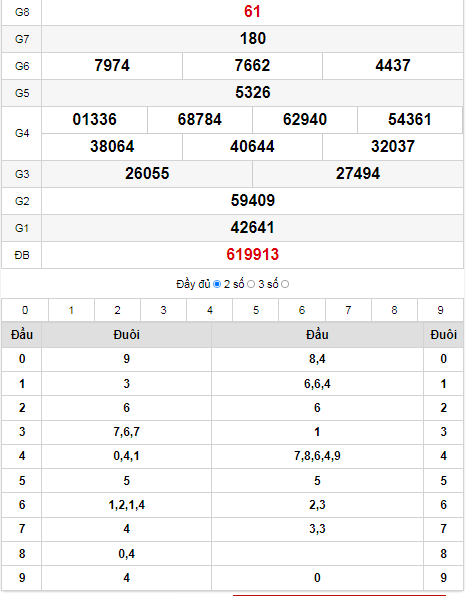Select the '2 số' radio option

[251, 284]
